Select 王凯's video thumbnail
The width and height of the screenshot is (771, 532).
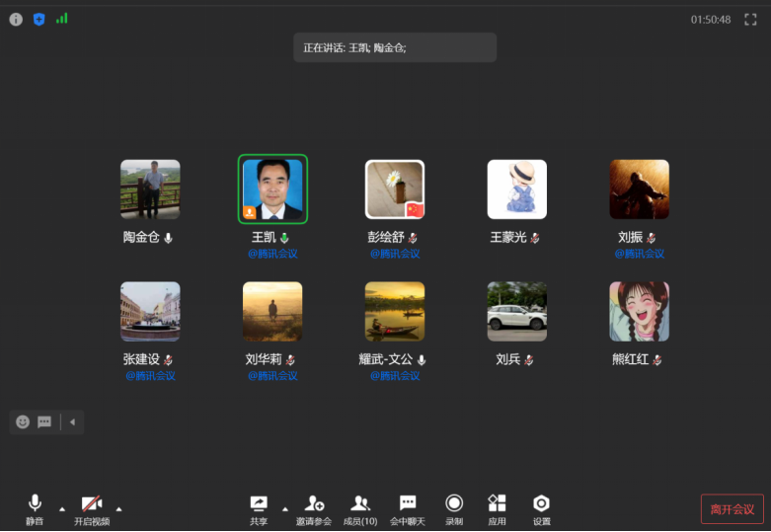273,190
